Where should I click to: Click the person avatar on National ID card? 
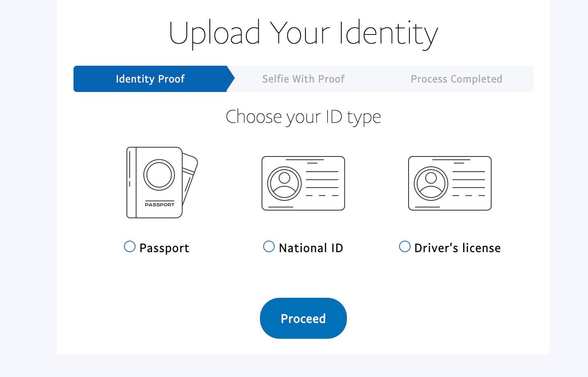click(284, 183)
